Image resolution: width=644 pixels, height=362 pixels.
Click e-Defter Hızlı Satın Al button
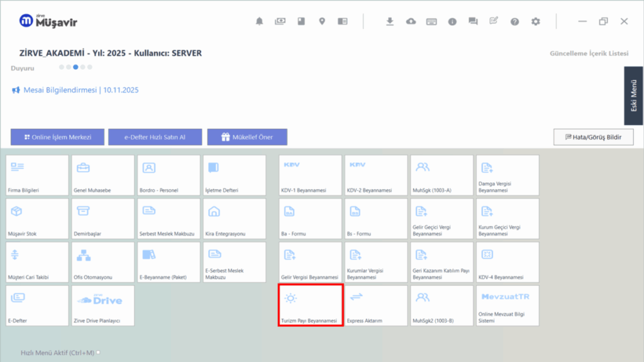point(155,137)
